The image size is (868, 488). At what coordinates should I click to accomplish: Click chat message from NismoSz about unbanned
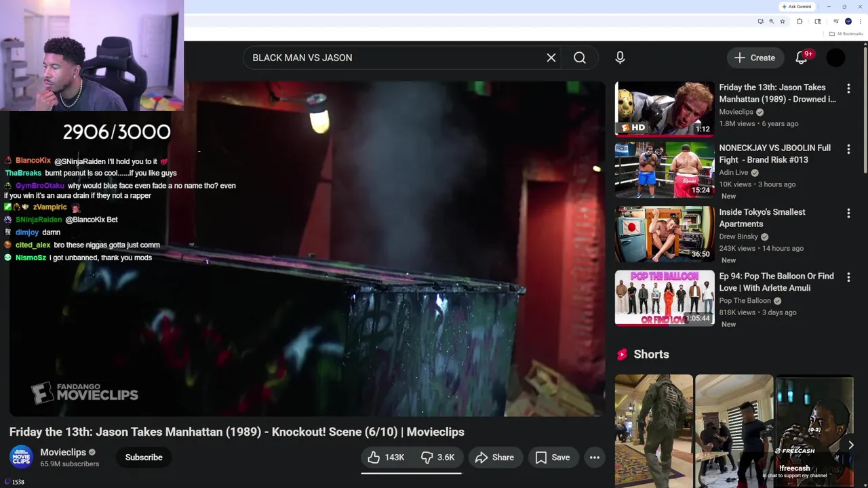click(x=78, y=258)
